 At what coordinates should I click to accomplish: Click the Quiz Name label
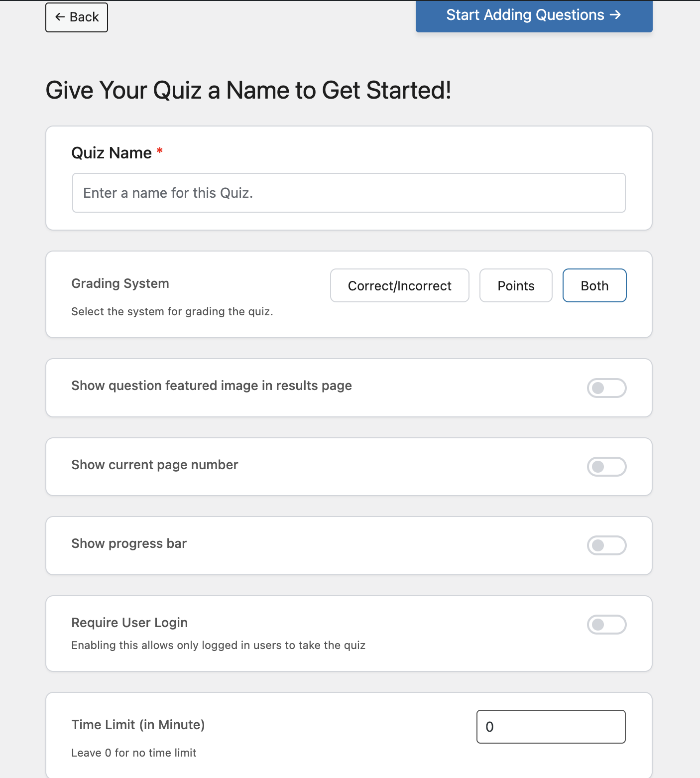pyautogui.click(x=112, y=153)
